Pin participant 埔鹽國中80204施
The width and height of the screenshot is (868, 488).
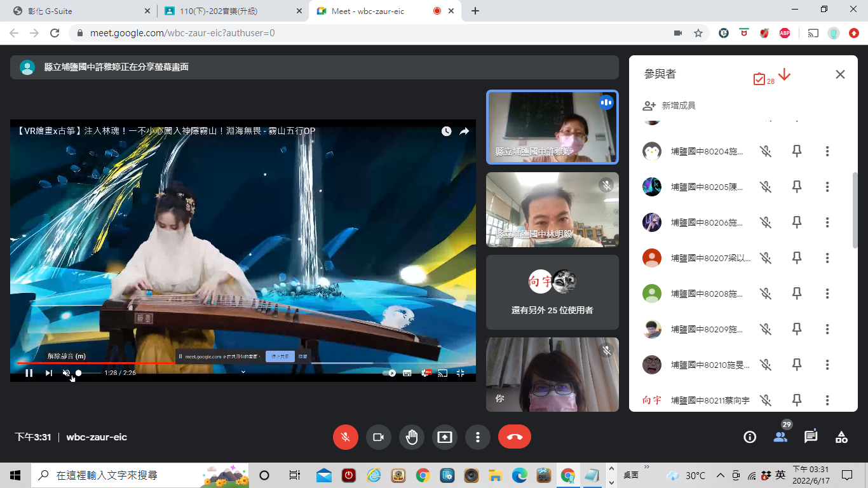click(x=797, y=151)
